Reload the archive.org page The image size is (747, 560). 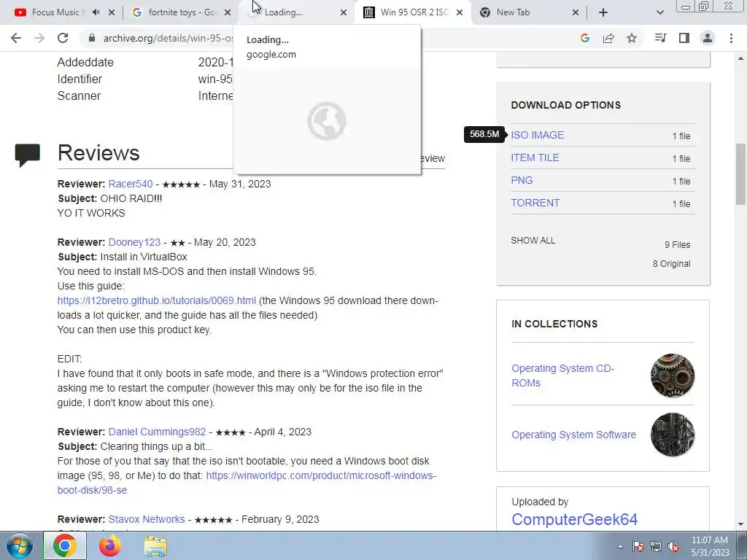pos(63,38)
